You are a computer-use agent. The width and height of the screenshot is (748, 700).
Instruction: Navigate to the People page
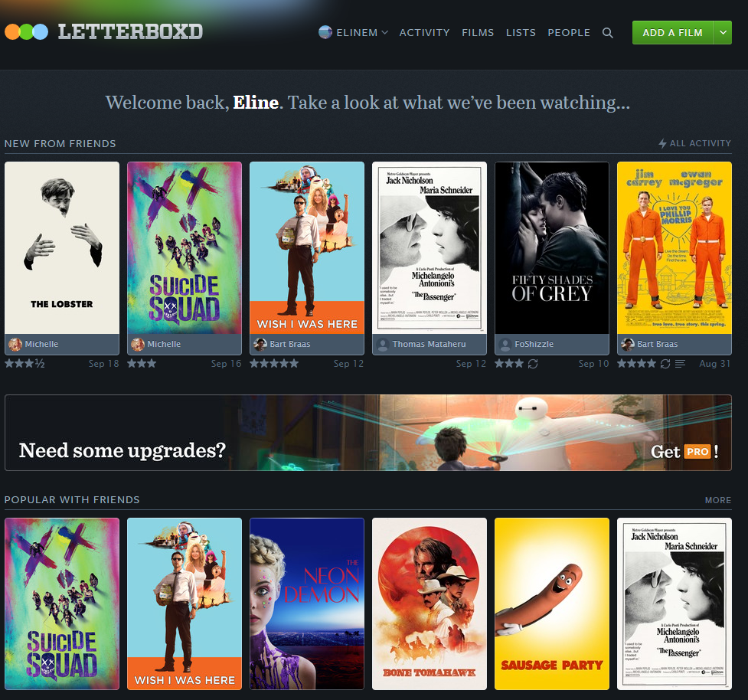click(569, 32)
